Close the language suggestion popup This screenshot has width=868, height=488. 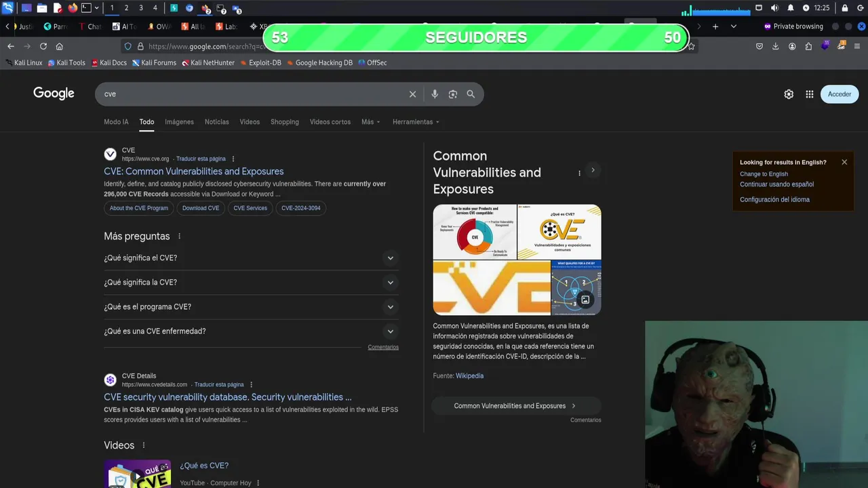pos(844,162)
